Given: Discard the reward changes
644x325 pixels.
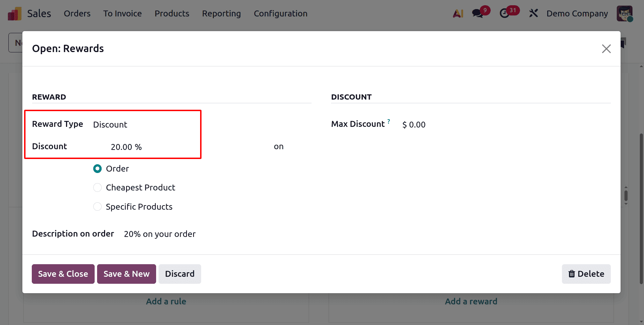Looking at the screenshot, I should point(180,274).
